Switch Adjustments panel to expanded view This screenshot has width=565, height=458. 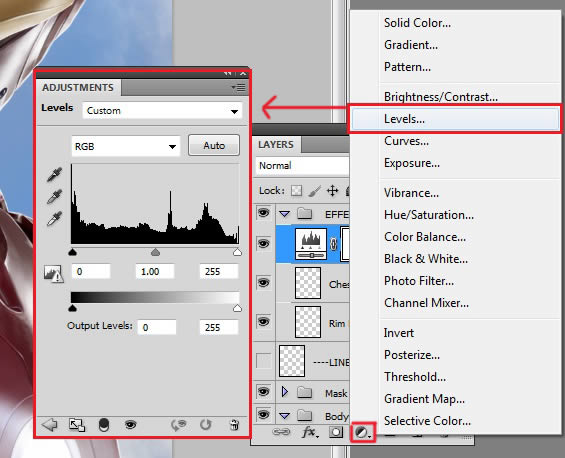pos(77,425)
